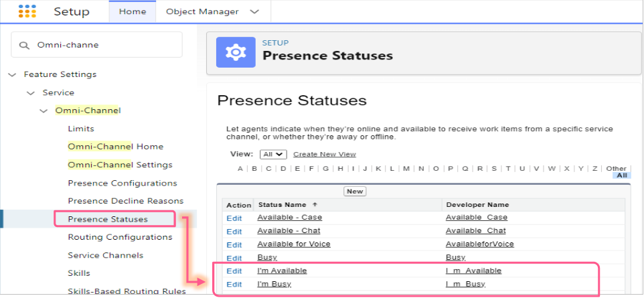The height and width of the screenshot is (298, 644).
Task: Switch to the Home tab
Action: point(132,11)
